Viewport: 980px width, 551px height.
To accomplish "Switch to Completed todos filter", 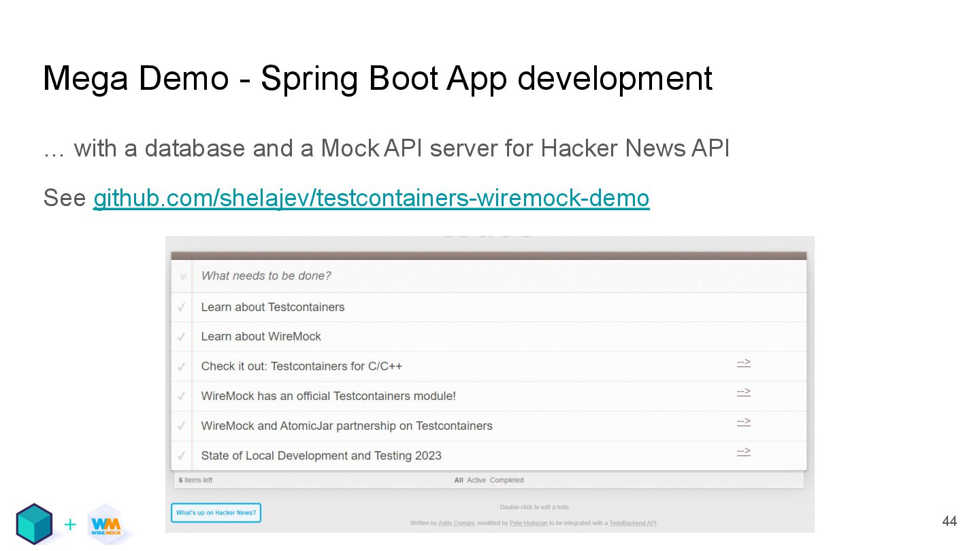I will coord(506,480).
